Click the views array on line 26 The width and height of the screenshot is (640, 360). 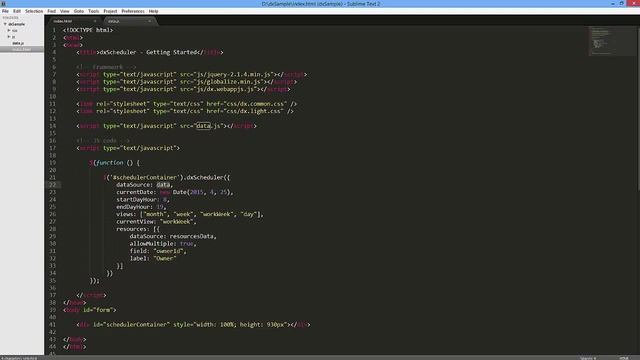201,214
